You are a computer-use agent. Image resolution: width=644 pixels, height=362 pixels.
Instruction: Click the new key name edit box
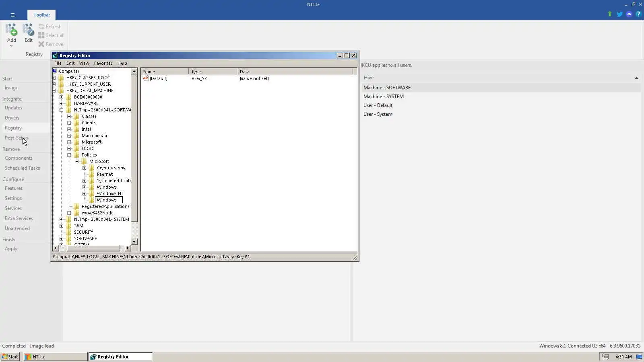click(109, 200)
